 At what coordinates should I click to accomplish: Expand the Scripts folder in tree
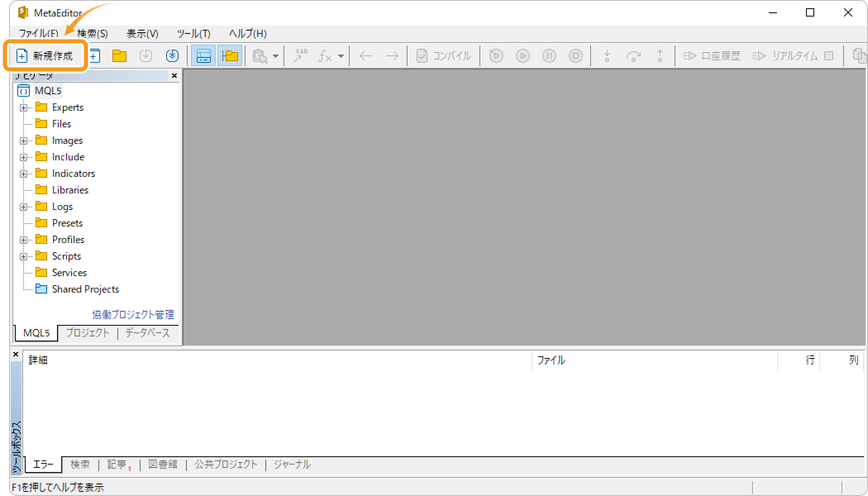[x=23, y=256]
